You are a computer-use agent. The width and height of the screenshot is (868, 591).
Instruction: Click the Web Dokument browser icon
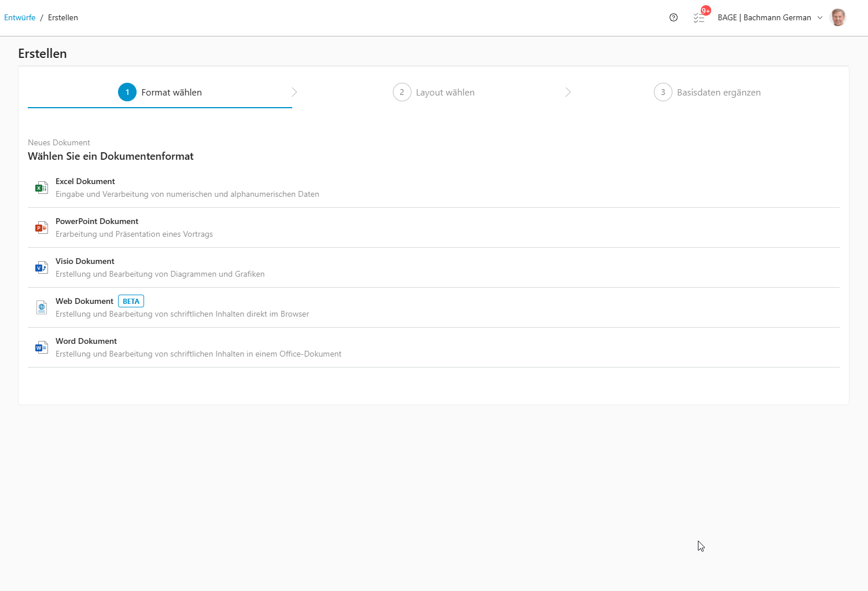coord(41,307)
